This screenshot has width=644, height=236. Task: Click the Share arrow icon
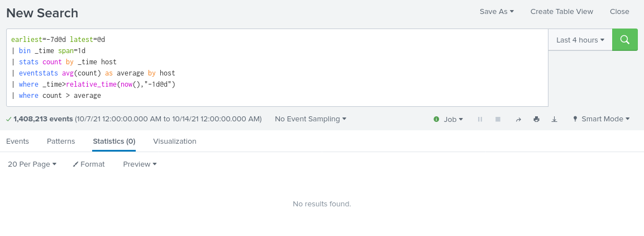click(518, 119)
